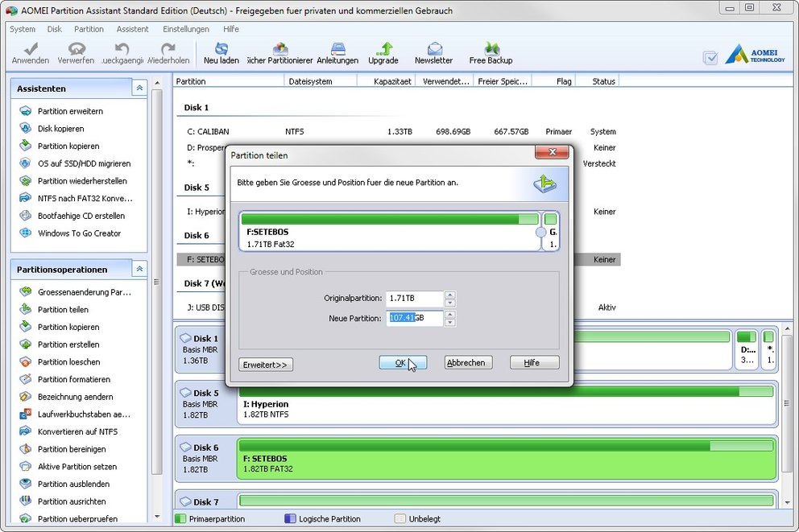Image resolution: width=799 pixels, height=532 pixels.
Task: Click the Verwerfen toolbar icon
Action: (76, 53)
